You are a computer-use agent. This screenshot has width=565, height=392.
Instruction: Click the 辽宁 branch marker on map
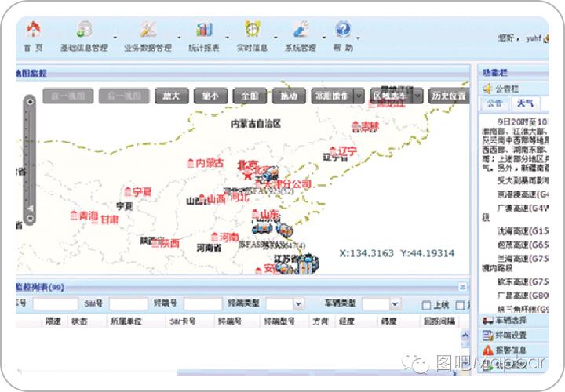tap(334, 151)
